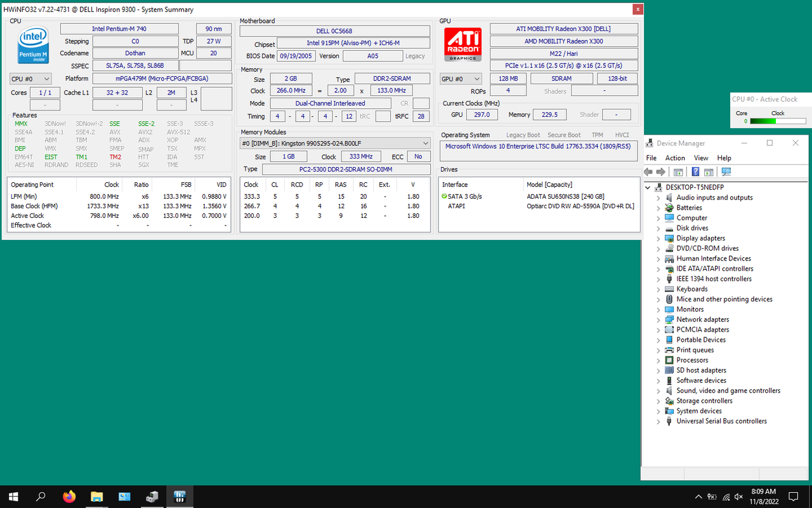812x508 pixels.
Task: Select the Monitors tree item
Action: tap(690, 309)
